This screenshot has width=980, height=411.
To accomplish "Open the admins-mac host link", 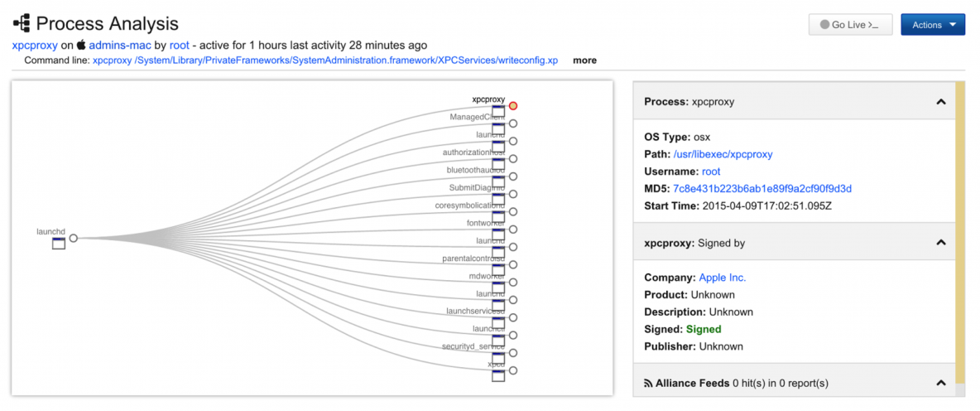I will tap(120, 45).
